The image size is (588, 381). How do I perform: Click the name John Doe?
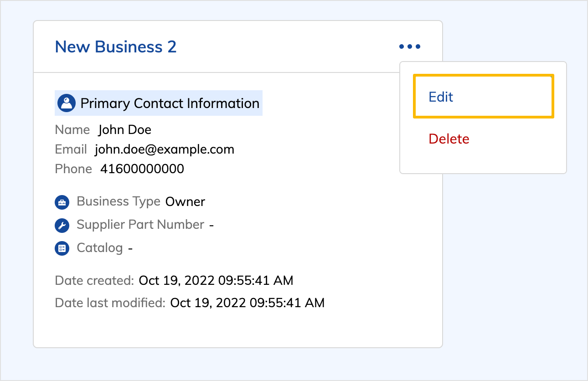124,129
